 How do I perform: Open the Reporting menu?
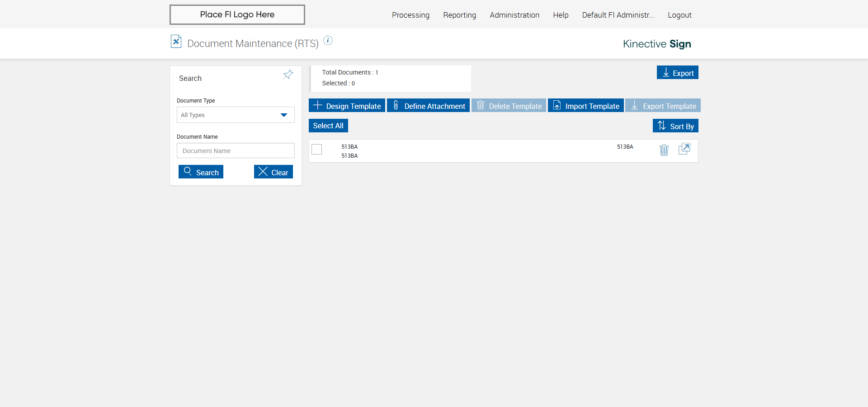(x=459, y=15)
